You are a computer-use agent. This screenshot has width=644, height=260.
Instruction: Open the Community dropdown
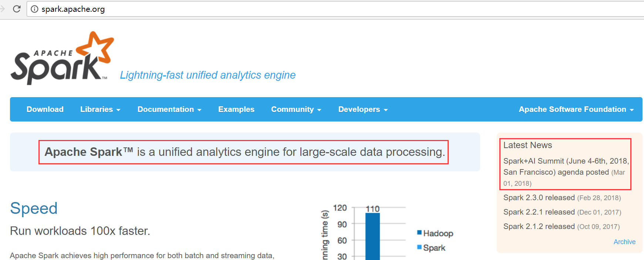[296, 109]
